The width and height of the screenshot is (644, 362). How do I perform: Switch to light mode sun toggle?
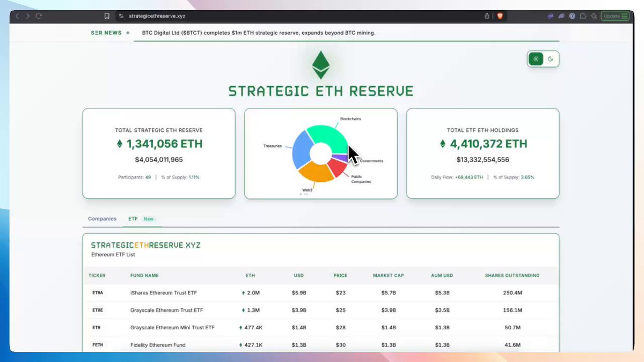tap(536, 59)
